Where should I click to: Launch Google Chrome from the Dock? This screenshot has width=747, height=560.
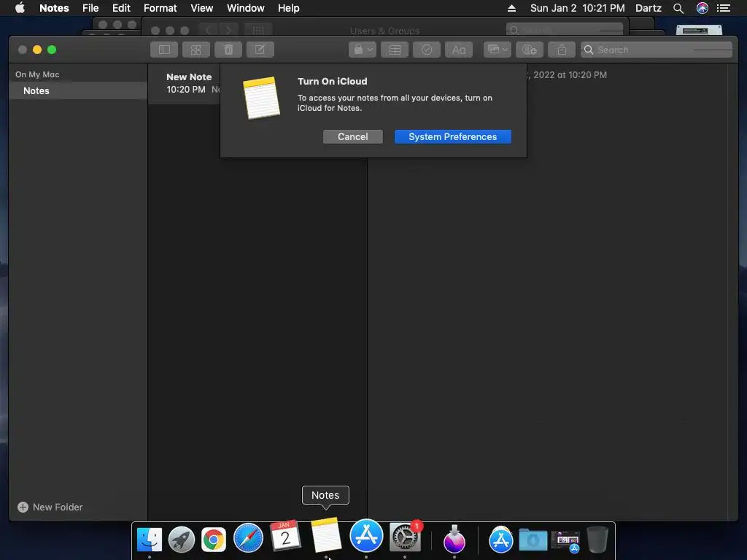click(214, 539)
